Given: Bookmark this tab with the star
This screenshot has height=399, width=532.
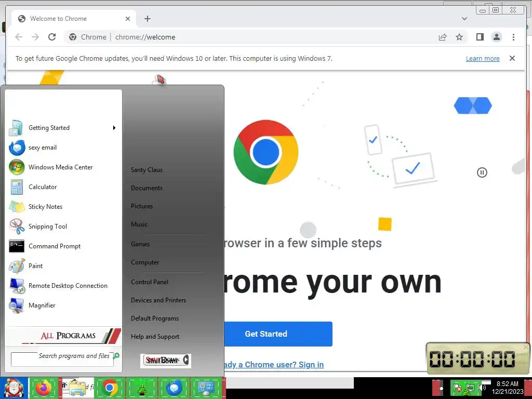Looking at the screenshot, I should 459,37.
